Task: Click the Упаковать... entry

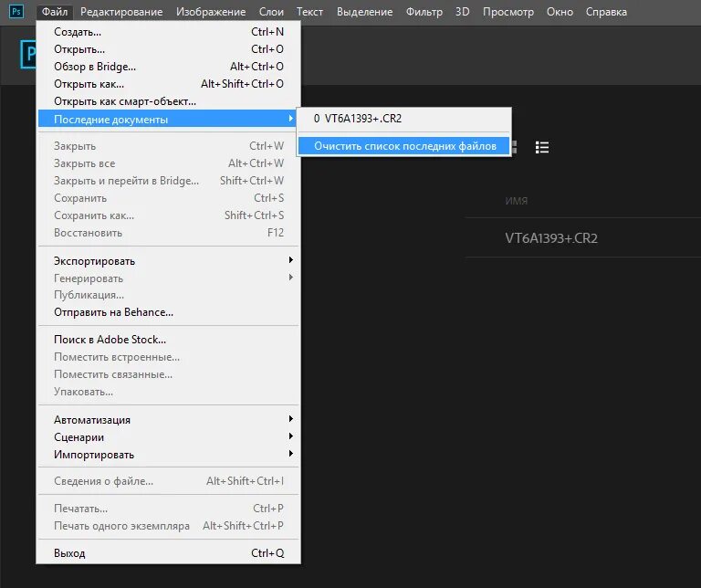Action: [169, 392]
